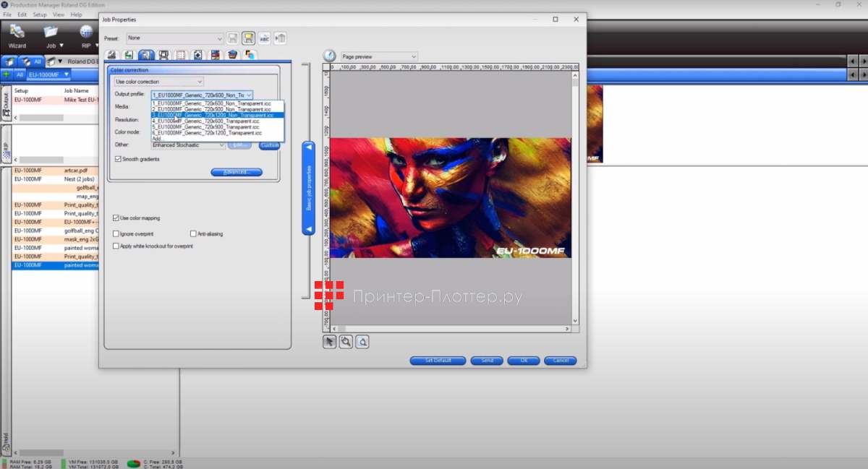Open the color stack tab in Job Properties
Image resolution: width=868 pixels, height=469 pixels.
click(232, 55)
